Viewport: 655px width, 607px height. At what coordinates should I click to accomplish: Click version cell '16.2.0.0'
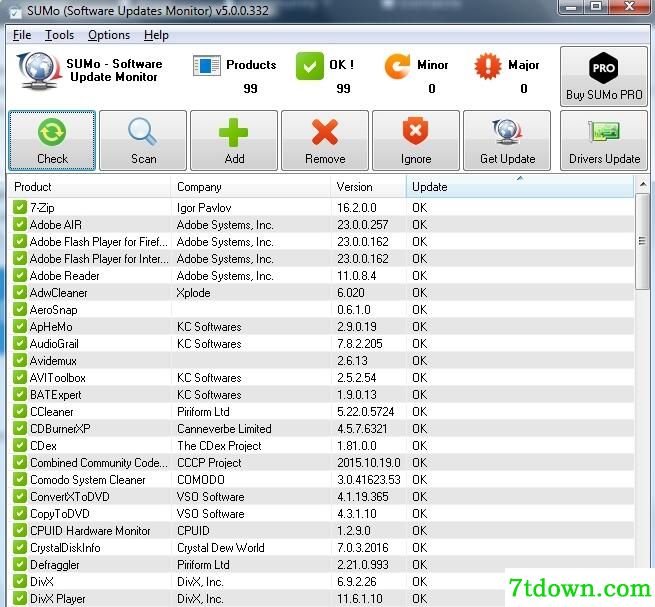pos(357,208)
